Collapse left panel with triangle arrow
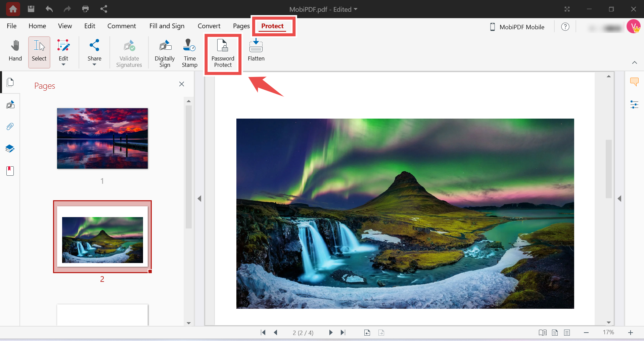 (x=199, y=199)
